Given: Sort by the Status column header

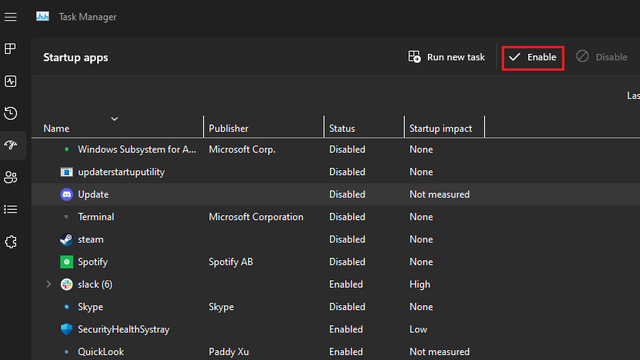Looking at the screenshot, I should click(x=342, y=129).
